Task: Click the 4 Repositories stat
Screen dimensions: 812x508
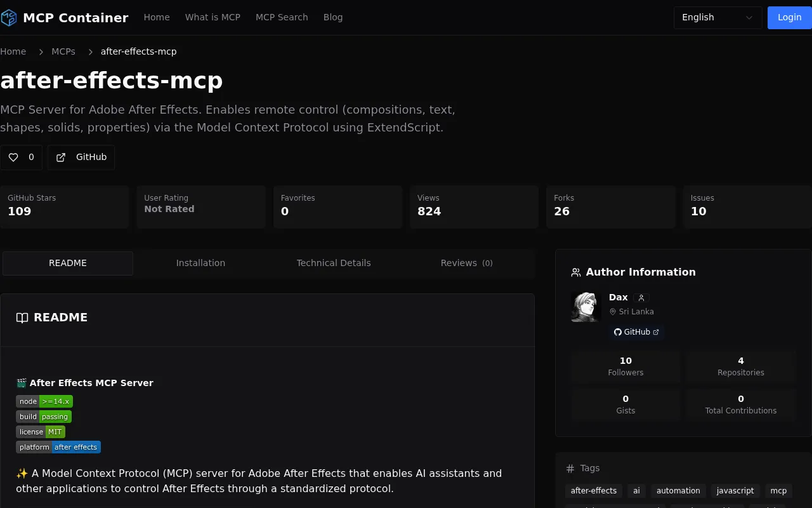Action: pyautogui.click(x=741, y=366)
